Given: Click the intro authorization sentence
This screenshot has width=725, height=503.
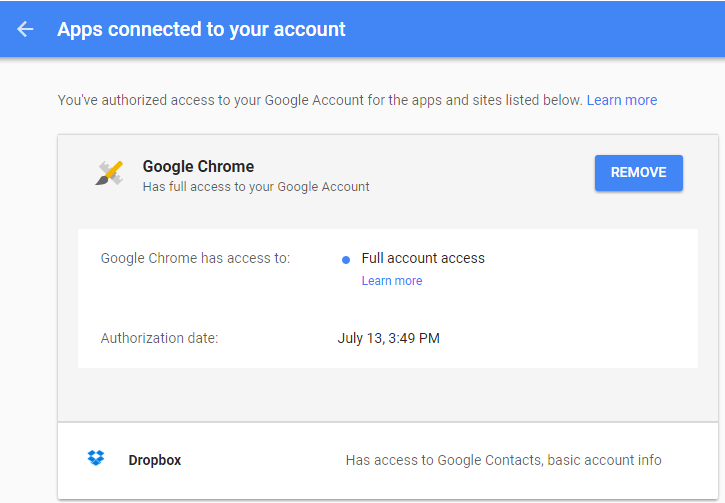Looking at the screenshot, I should coord(319,100).
